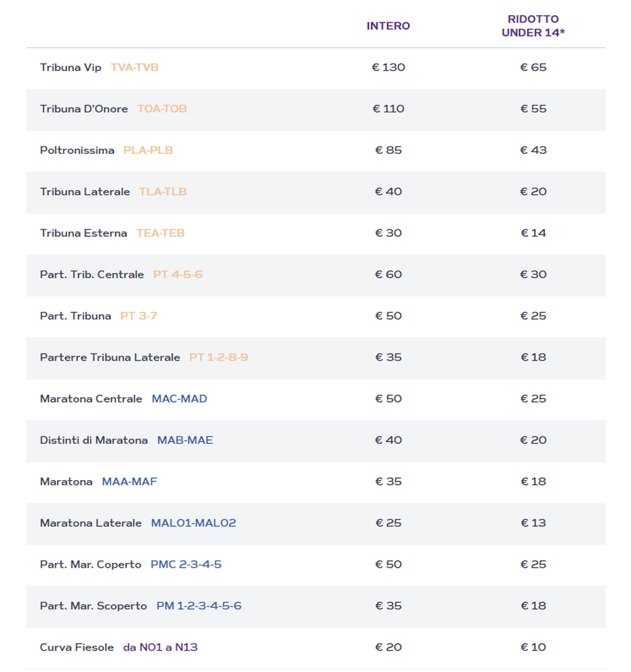Select the TOA-TOB Tribuna D'Onore code

tap(162, 109)
